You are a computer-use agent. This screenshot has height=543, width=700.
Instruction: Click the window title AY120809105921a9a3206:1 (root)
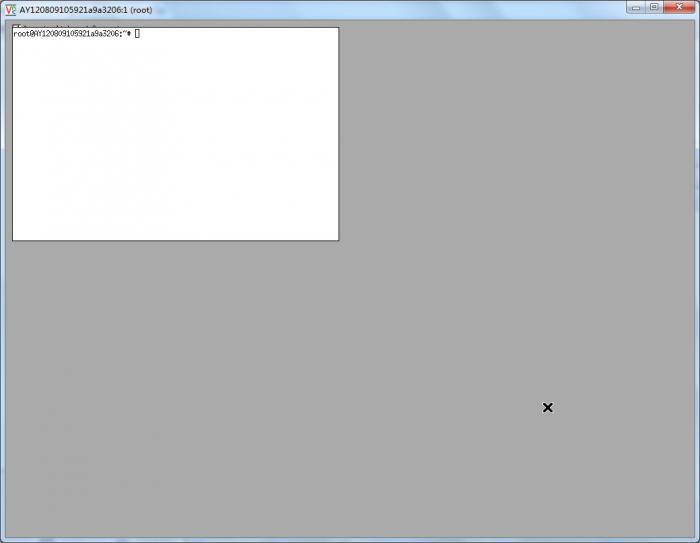[85, 9]
